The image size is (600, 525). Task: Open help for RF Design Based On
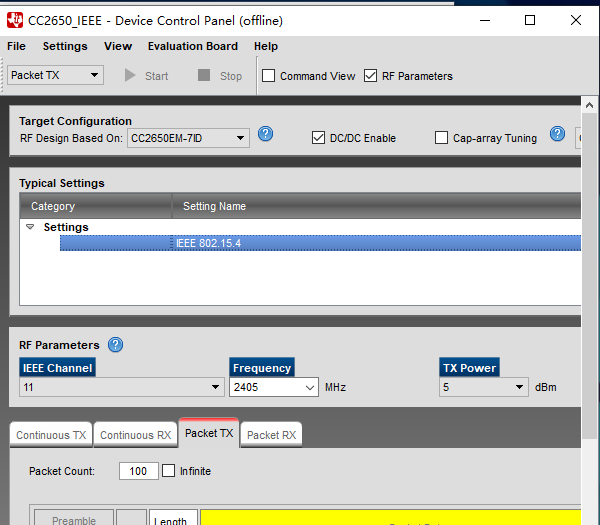pyautogui.click(x=266, y=134)
